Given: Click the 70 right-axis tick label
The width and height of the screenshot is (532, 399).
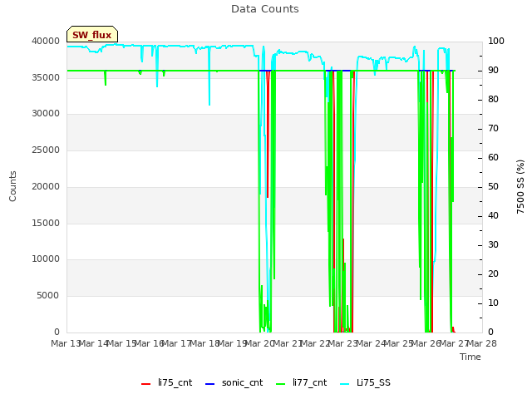Looking at the screenshot, I should click(493, 128).
